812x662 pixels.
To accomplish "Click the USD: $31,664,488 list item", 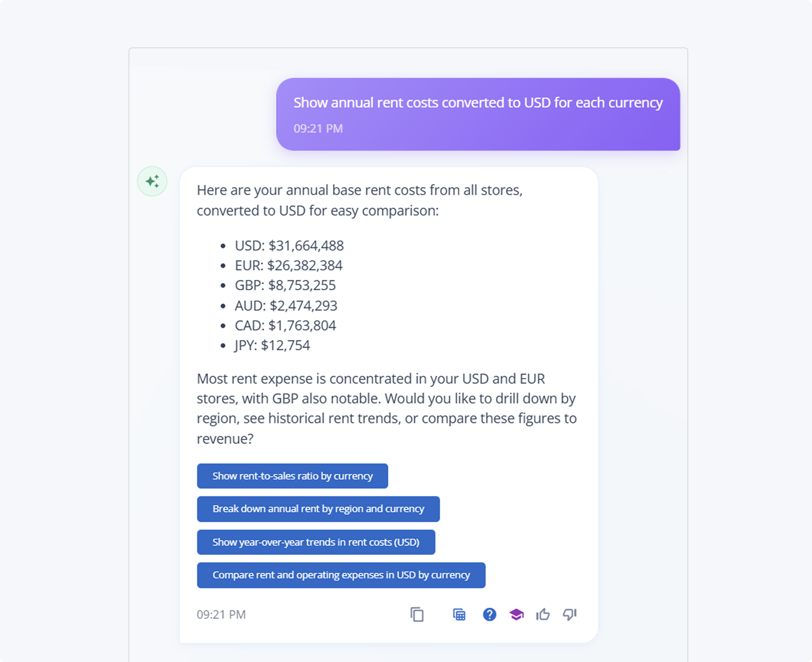I will 289,246.
